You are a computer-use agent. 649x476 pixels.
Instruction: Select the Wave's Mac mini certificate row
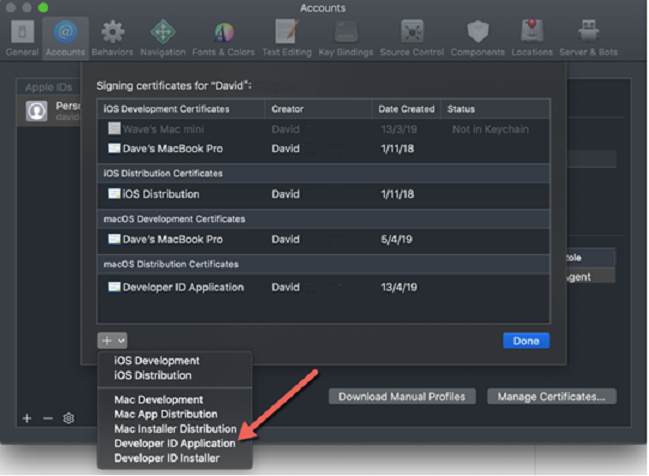click(324, 129)
